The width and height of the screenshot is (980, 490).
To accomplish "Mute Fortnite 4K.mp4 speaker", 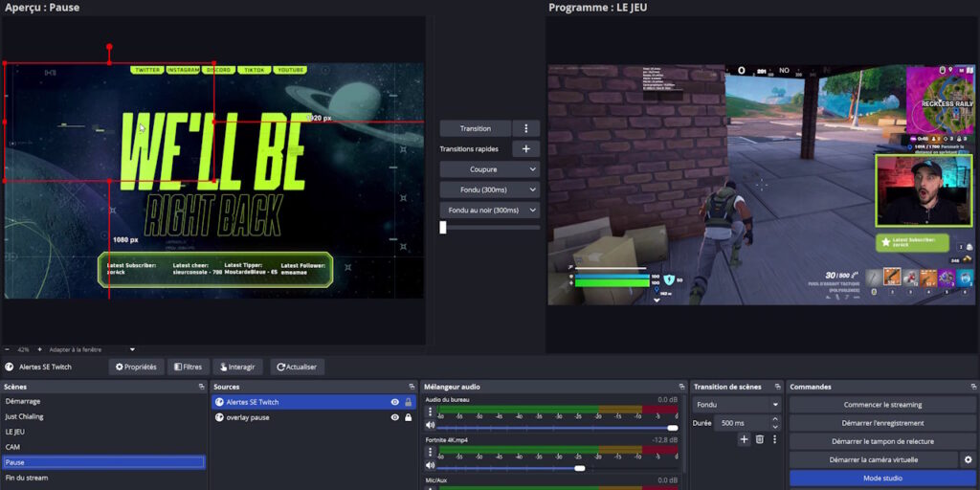I will pyautogui.click(x=430, y=466).
